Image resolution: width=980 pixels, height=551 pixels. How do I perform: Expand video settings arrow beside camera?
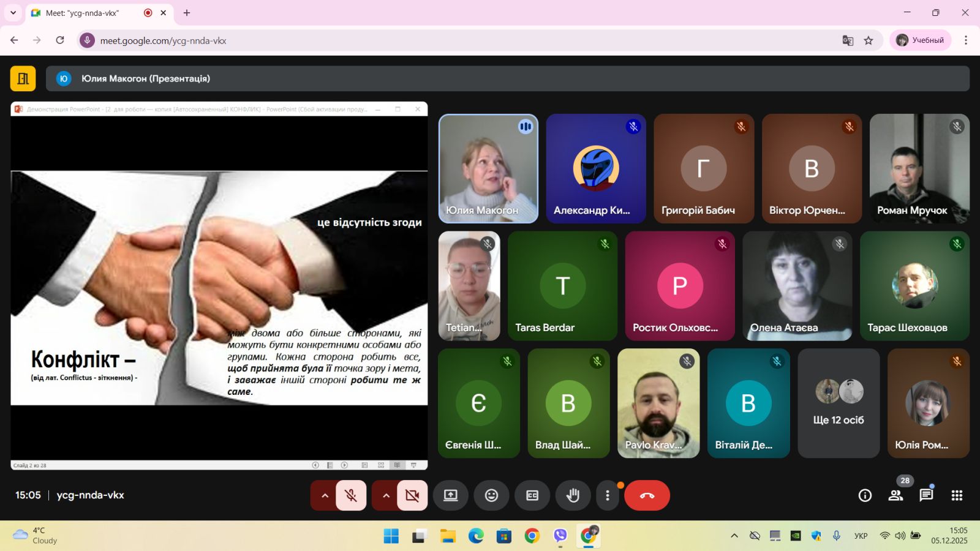tap(386, 495)
